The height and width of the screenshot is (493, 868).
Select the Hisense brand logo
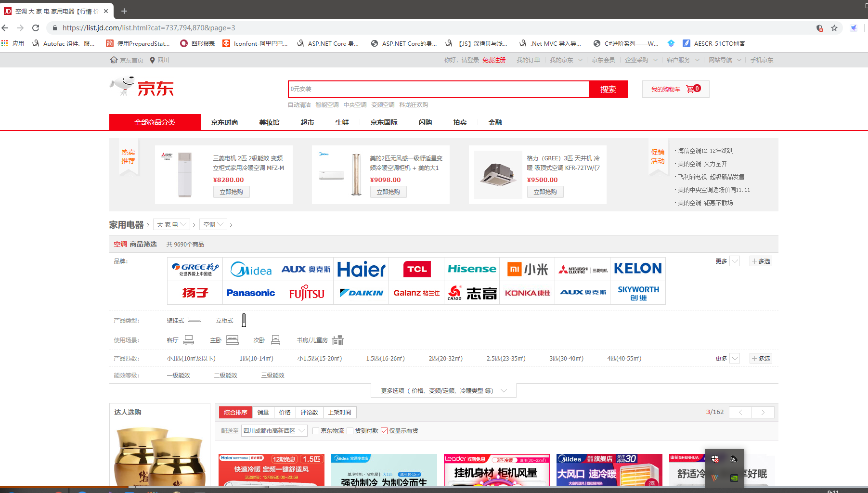472,269
